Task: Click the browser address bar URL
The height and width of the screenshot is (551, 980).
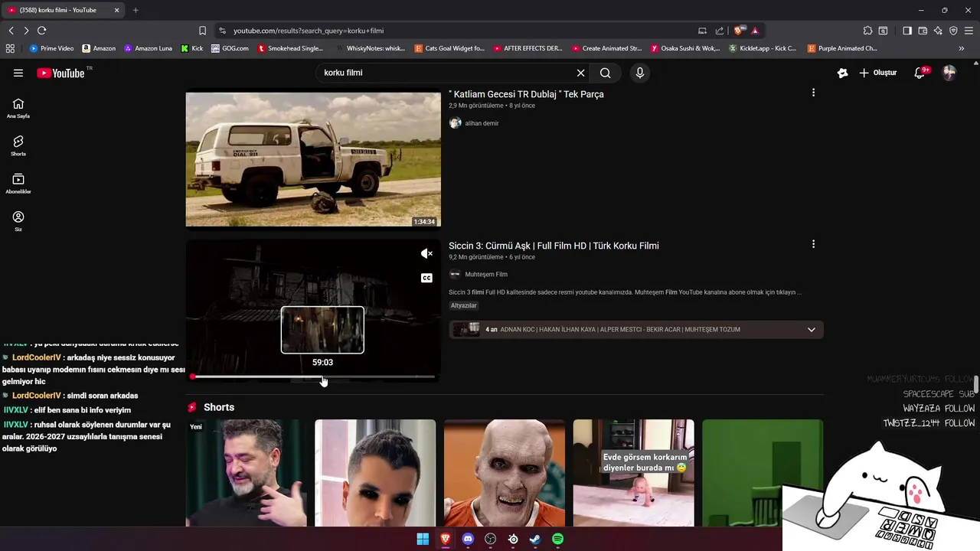Action: [309, 31]
